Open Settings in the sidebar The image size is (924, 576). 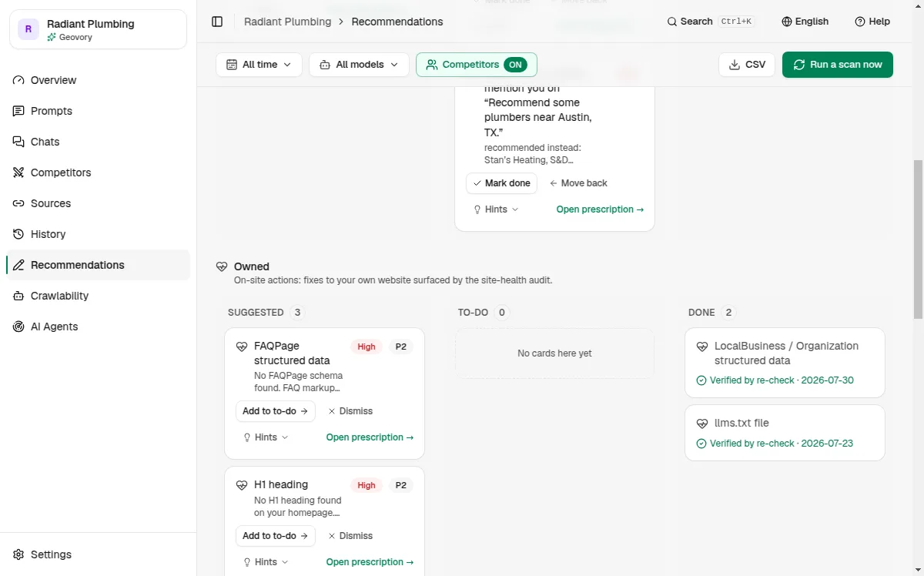point(98,554)
